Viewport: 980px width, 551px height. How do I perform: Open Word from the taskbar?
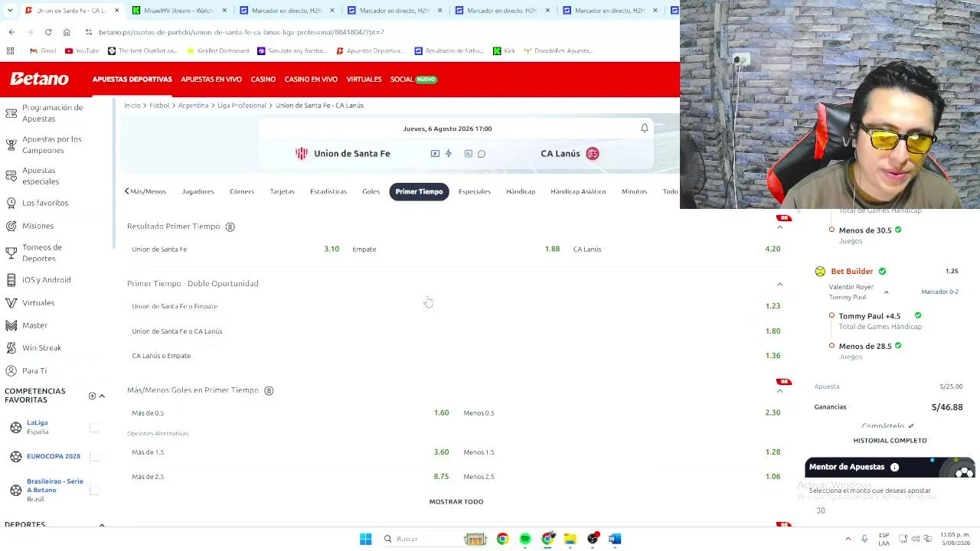(x=615, y=539)
